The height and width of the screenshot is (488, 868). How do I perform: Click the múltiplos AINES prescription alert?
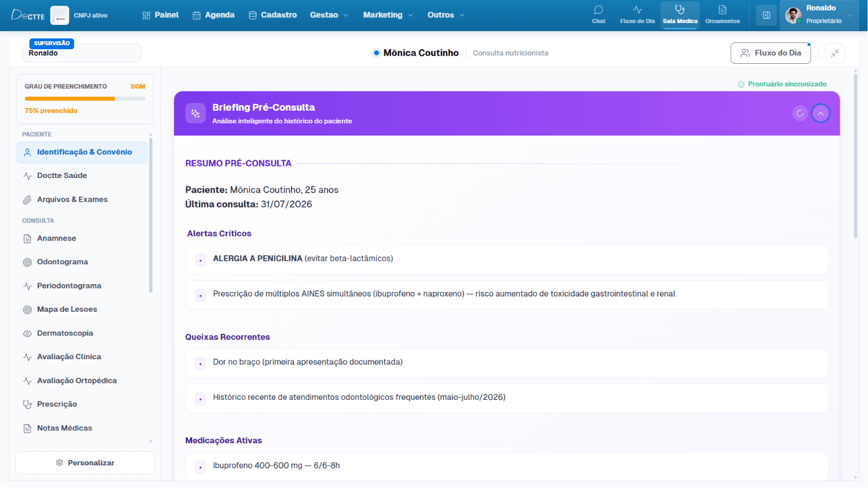tap(507, 294)
